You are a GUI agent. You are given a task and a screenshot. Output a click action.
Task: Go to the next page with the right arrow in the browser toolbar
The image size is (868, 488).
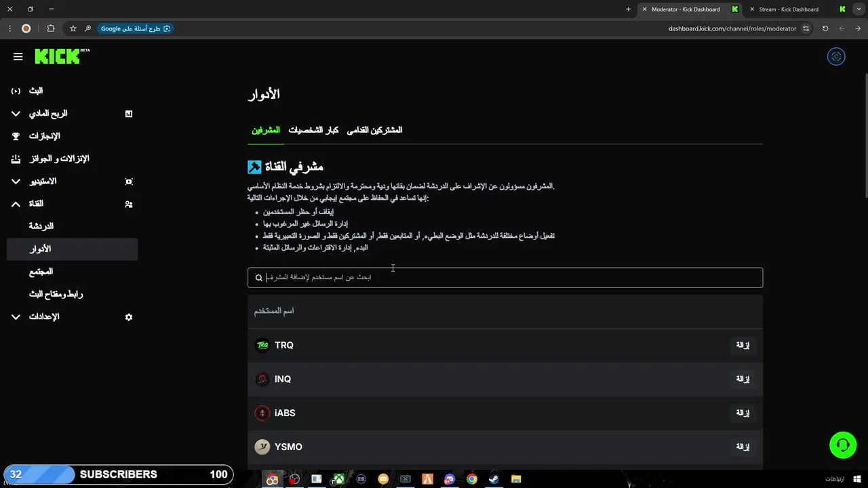pos(858,28)
